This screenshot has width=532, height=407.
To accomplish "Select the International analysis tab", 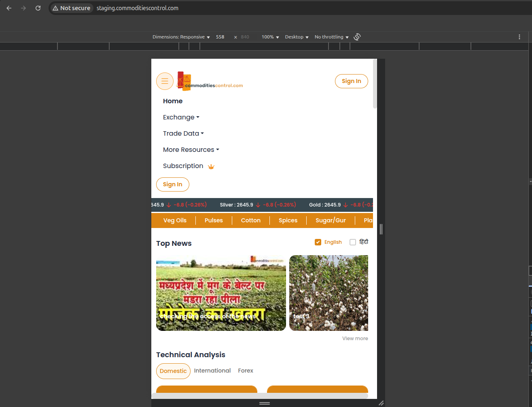I will [x=212, y=371].
